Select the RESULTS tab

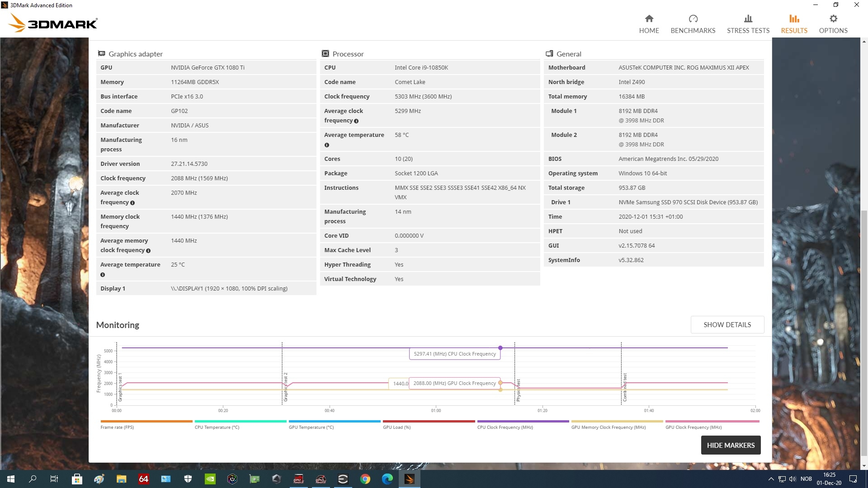click(794, 24)
